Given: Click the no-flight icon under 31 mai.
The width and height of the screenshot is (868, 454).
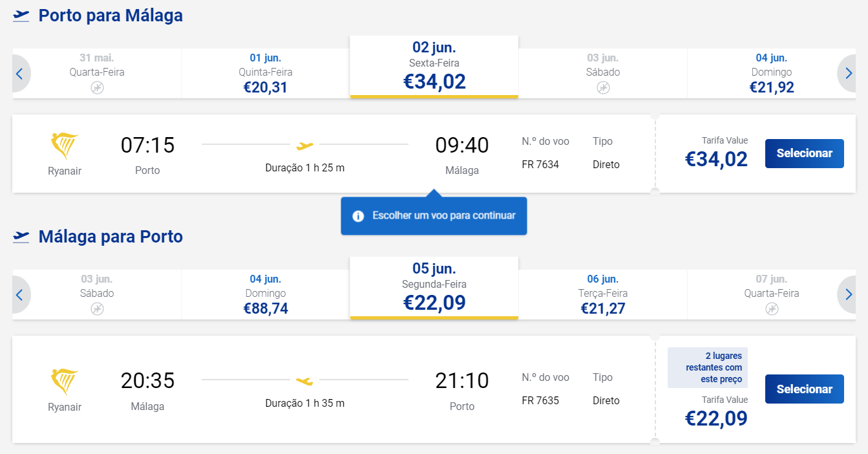Looking at the screenshot, I should coord(97,87).
